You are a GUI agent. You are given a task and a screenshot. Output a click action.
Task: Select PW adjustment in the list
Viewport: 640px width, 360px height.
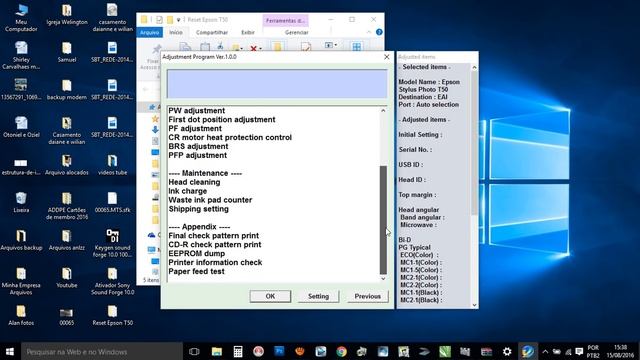197,111
